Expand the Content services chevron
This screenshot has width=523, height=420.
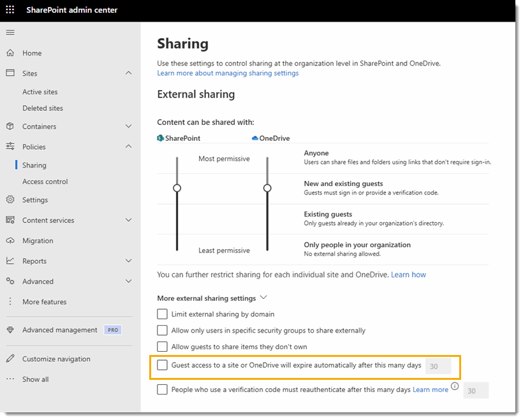(128, 220)
